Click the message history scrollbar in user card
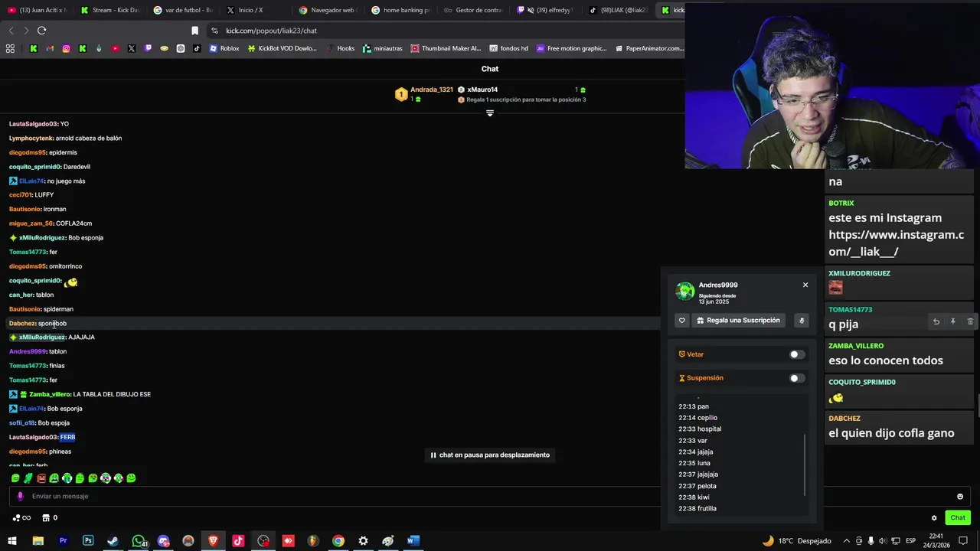Image resolution: width=980 pixels, height=551 pixels. [x=805, y=465]
